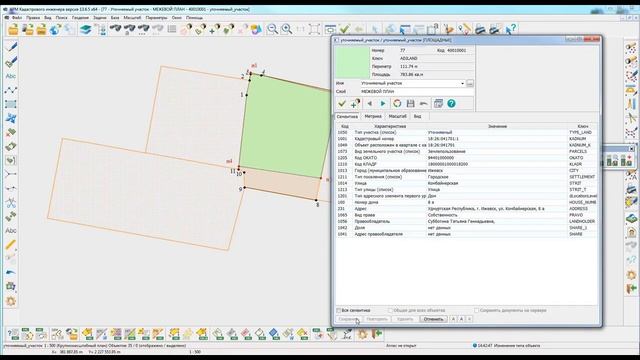Click the open folder icon in main toolbar
The height and width of the screenshot is (360, 640).
coord(13,29)
